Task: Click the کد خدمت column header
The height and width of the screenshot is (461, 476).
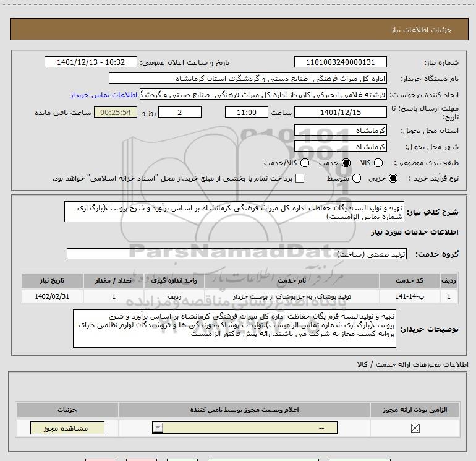Action: click(x=409, y=280)
